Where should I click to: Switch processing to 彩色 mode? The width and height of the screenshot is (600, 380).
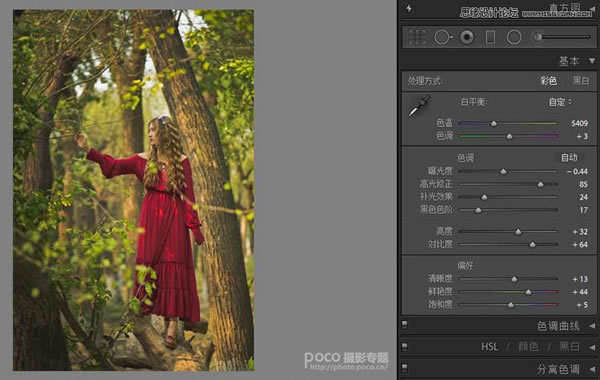tap(548, 81)
